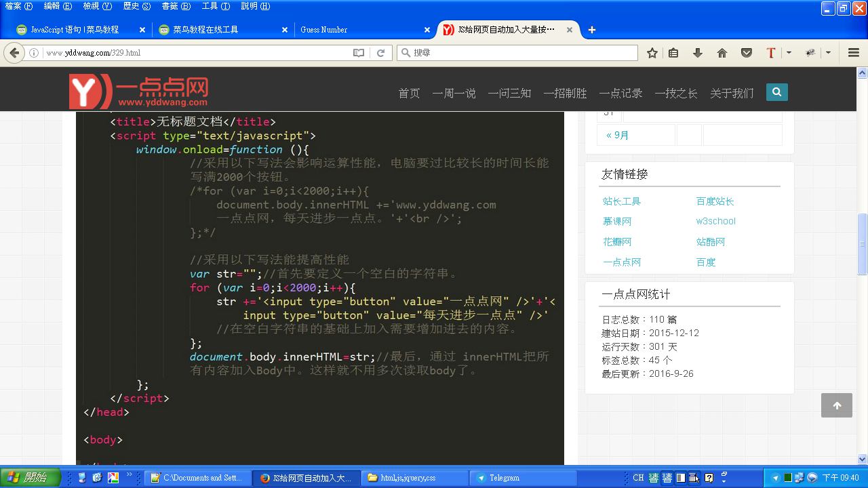The image size is (868, 488).
Task: Open the 歷史 menu
Action: coord(137,6)
